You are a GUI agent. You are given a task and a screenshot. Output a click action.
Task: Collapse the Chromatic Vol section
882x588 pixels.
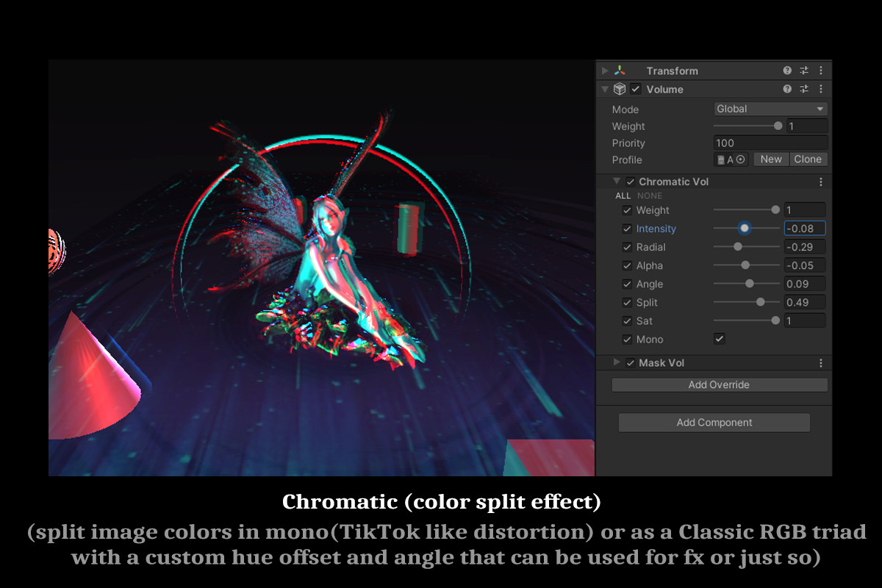pyautogui.click(x=617, y=181)
